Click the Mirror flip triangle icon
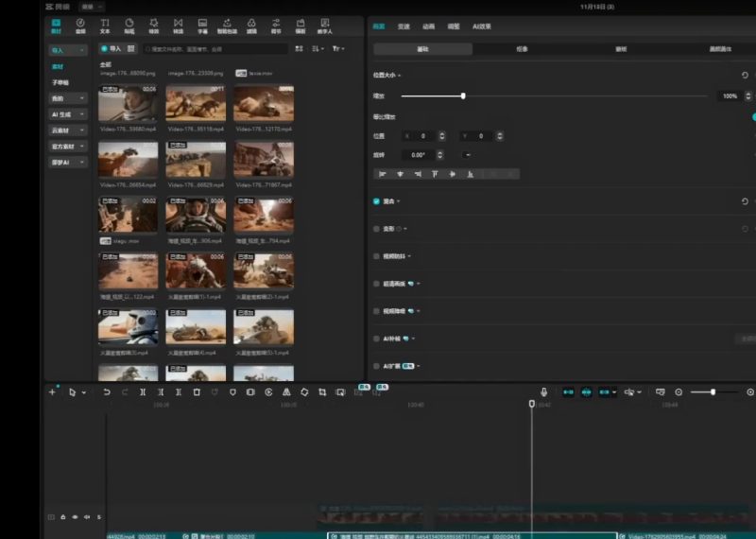This screenshot has height=539, width=756. click(286, 392)
